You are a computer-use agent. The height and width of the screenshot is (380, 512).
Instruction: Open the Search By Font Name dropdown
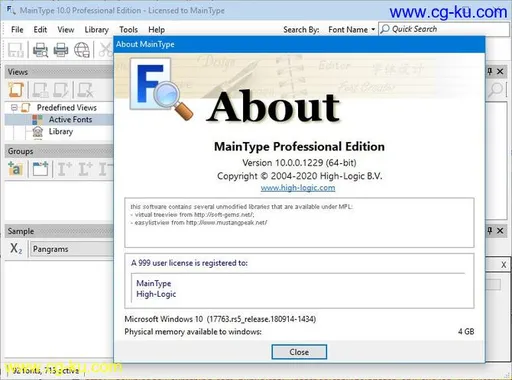[x=352, y=30]
